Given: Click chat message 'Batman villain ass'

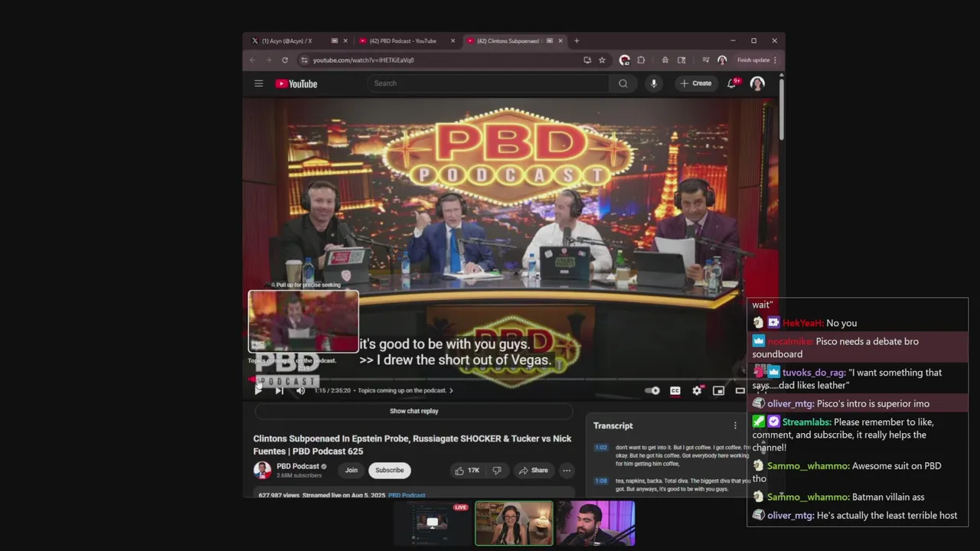Looking at the screenshot, I should [x=888, y=497].
